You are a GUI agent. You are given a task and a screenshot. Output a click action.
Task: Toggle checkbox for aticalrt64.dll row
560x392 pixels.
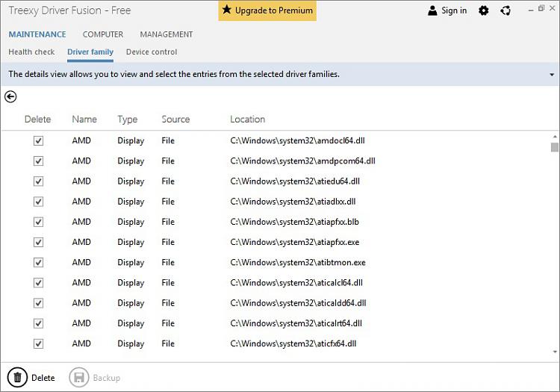point(38,323)
